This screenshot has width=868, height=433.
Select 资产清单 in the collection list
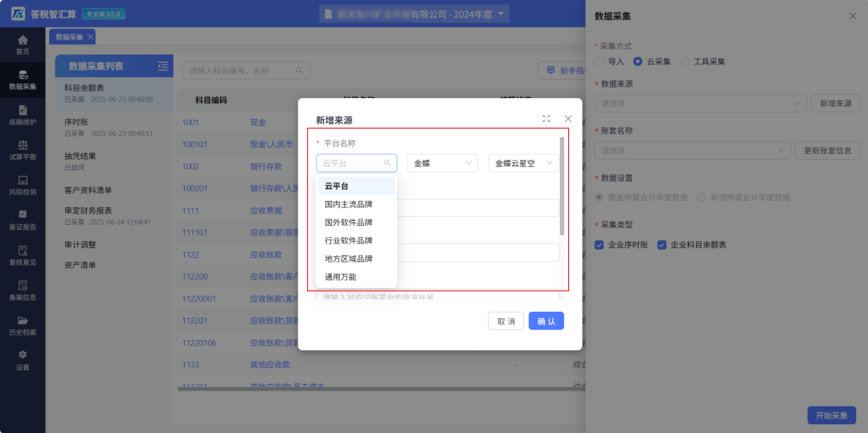[115, 265]
